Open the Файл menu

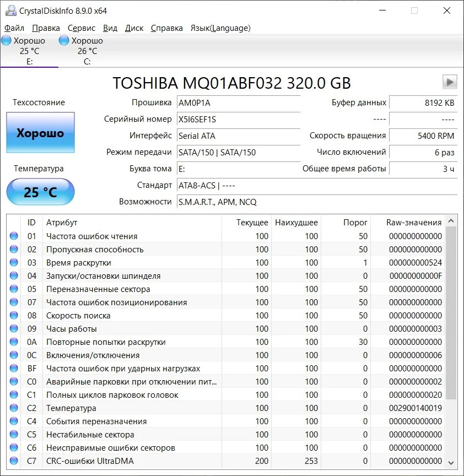(x=14, y=28)
